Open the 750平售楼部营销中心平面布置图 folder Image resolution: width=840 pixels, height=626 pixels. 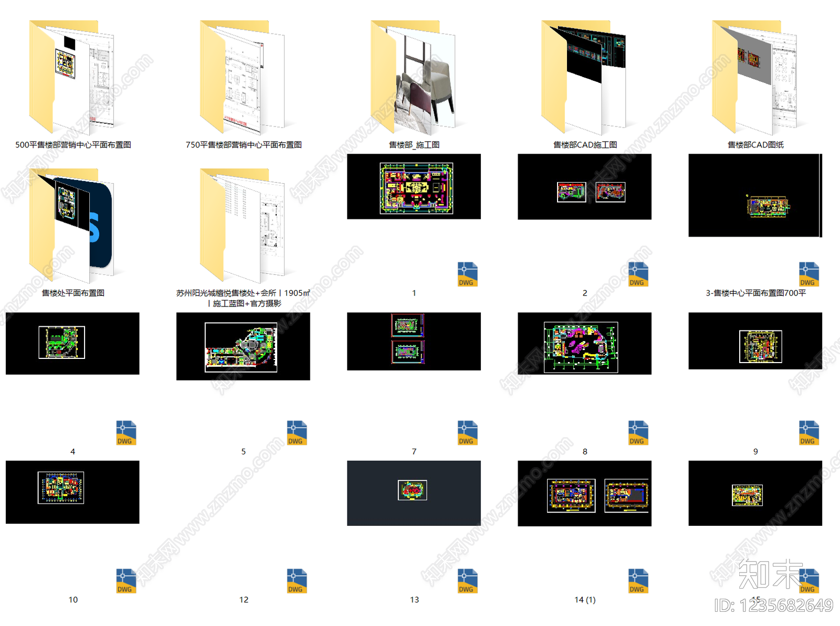pyautogui.click(x=243, y=77)
